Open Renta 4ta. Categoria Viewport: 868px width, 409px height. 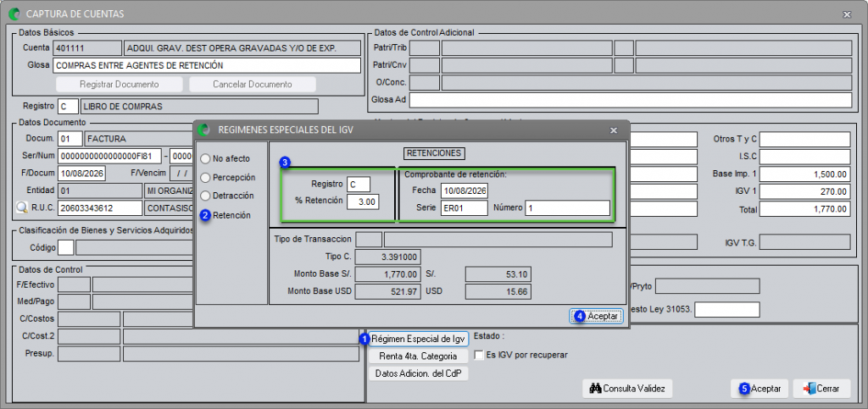[x=419, y=356]
